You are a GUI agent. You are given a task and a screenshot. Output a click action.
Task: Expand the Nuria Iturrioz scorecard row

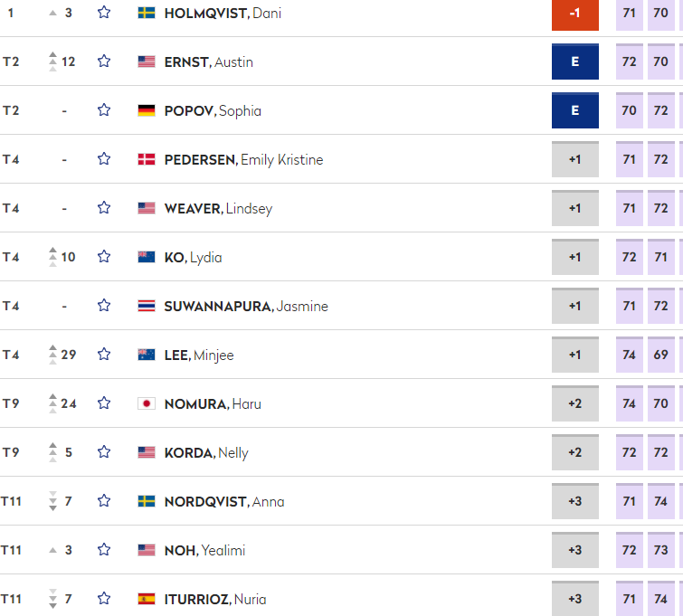342,597
